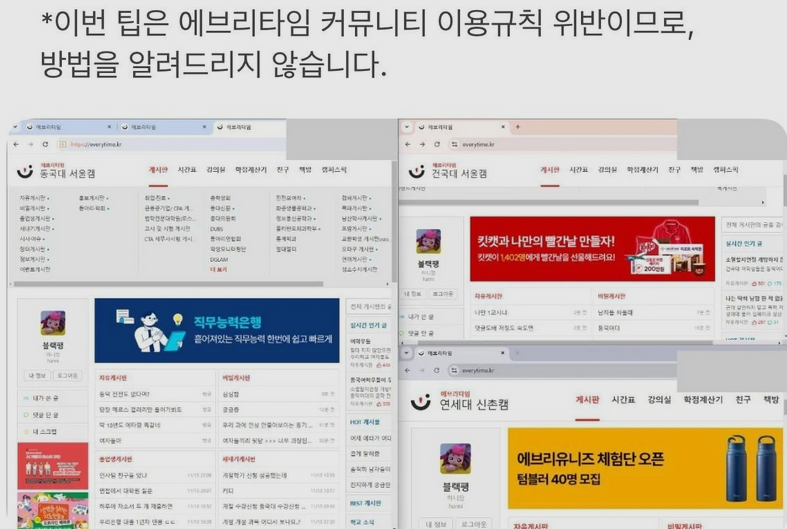
Task: Click the profile avatar in the 건국대 window
Action: (x=428, y=241)
